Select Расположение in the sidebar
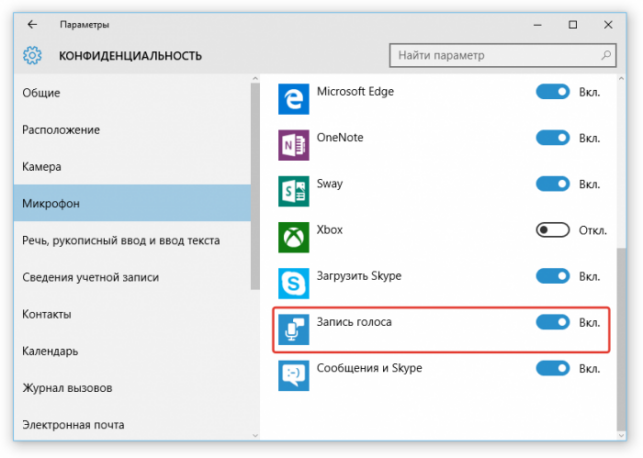643x458 pixels. (x=132, y=130)
